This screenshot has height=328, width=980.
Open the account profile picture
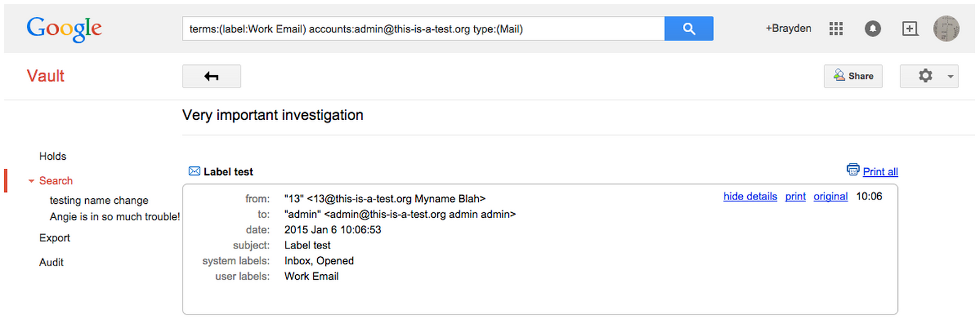tap(946, 29)
